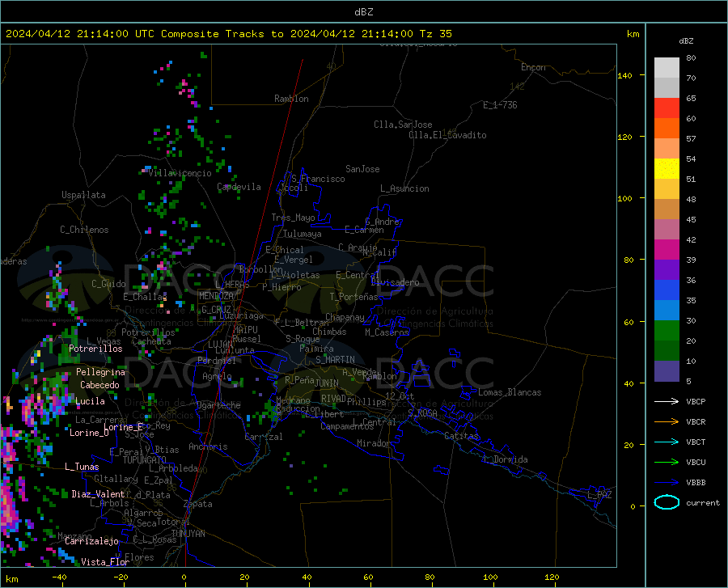The image size is (728, 588).
Task: Click the timestamp header text line
Action: (x=228, y=34)
